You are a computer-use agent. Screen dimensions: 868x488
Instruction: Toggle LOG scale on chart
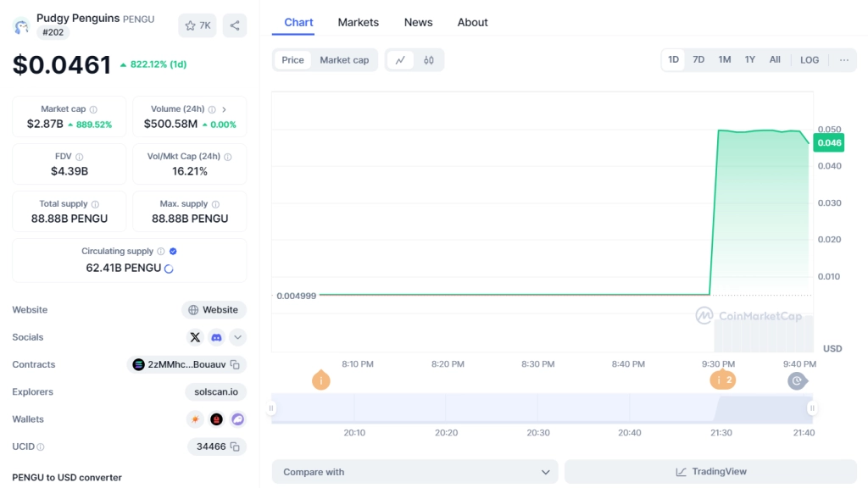810,60
